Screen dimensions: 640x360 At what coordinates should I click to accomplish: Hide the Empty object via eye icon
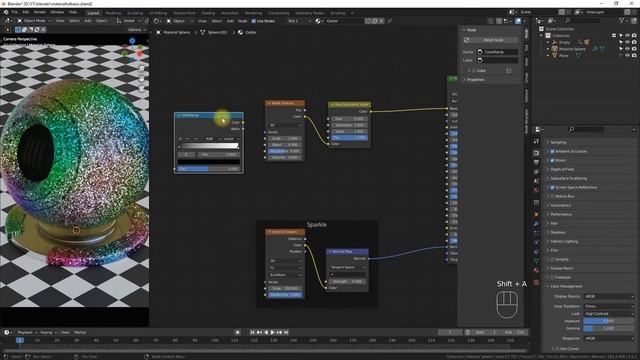pyautogui.click(x=628, y=42)
